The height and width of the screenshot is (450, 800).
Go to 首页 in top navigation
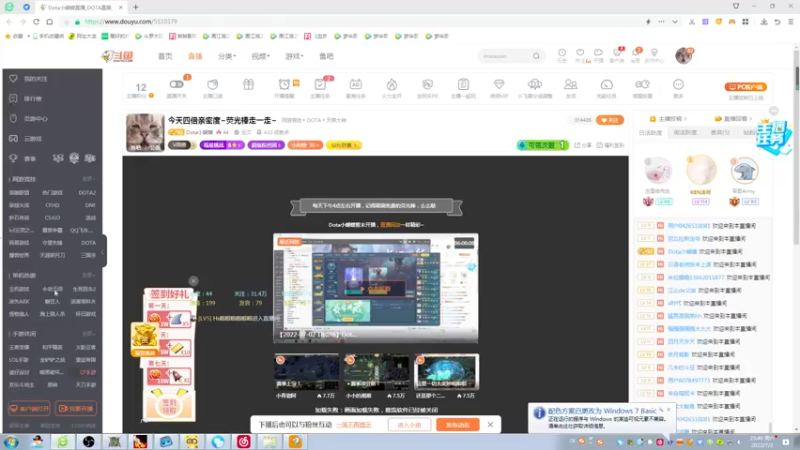tap(165, 56)
